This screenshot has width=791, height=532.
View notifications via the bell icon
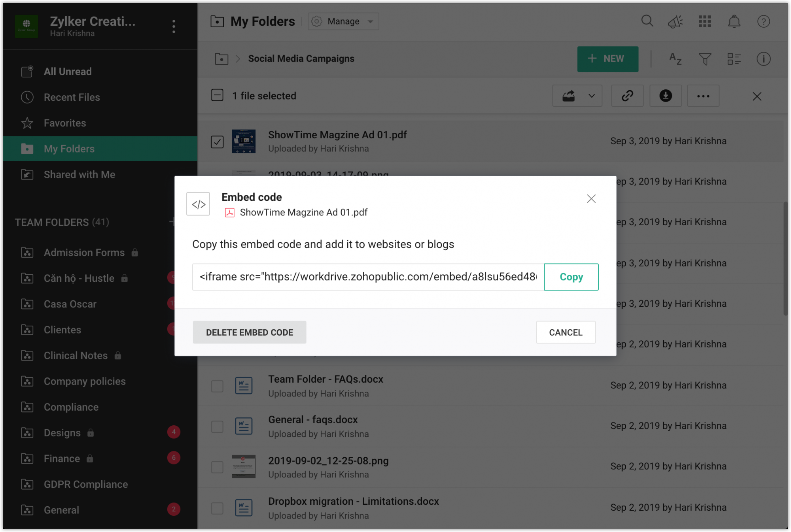[x=734, y=21]
